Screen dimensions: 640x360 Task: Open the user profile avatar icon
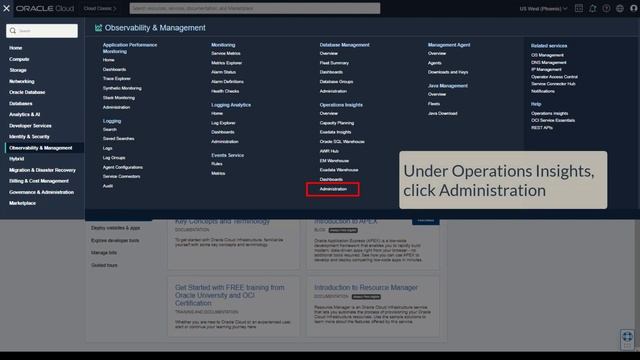[633, 8]
